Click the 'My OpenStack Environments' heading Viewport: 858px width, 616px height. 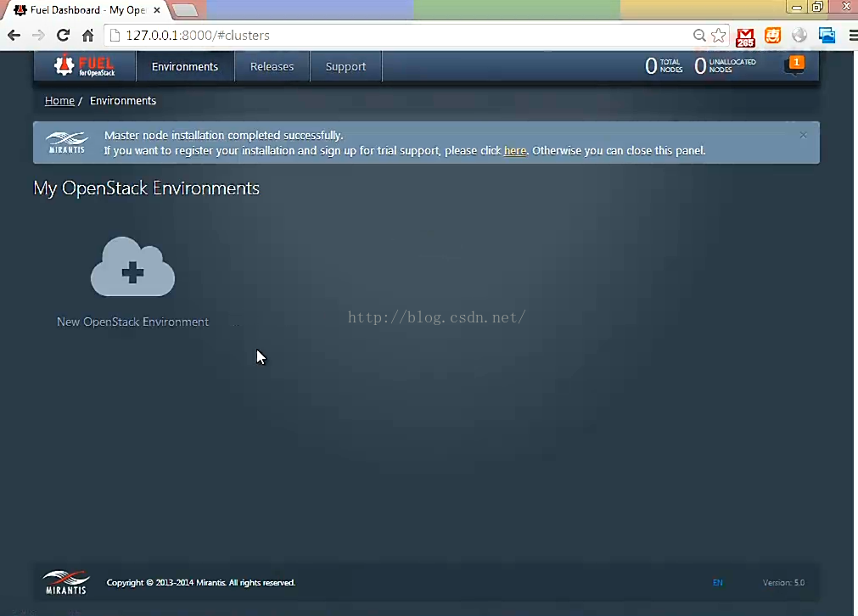tap(147, 188)
